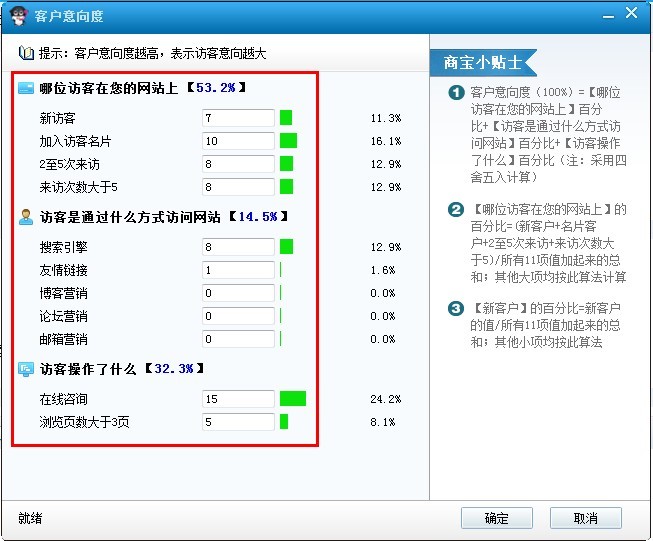Click the 新访客 value input field
653x541 pixels.
click(238, 118)
